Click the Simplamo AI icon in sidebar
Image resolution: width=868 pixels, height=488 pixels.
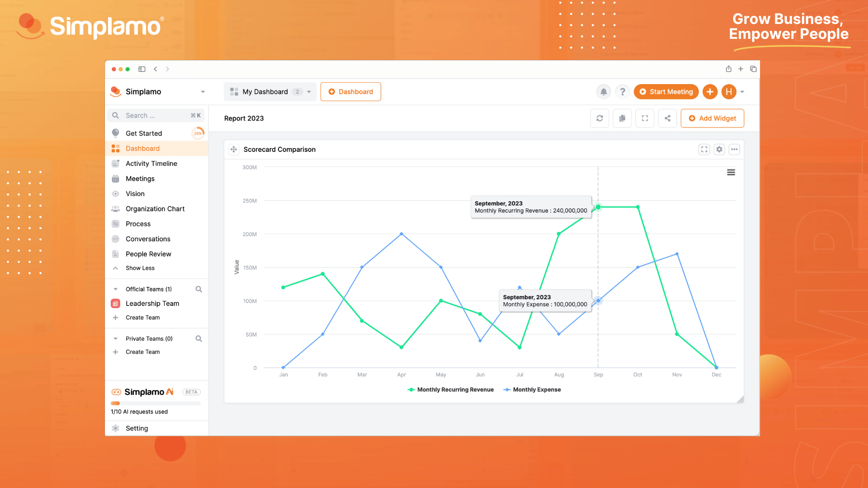tap(116, 391)
